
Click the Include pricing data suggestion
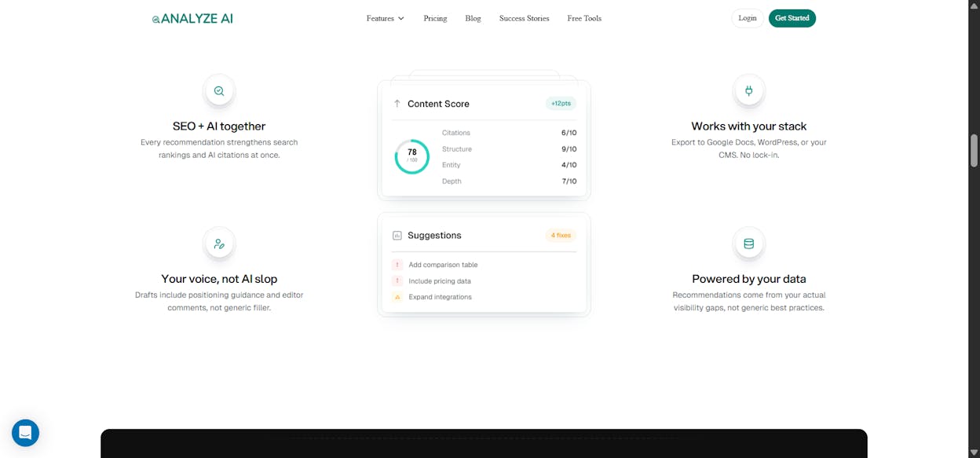(440, 280)
